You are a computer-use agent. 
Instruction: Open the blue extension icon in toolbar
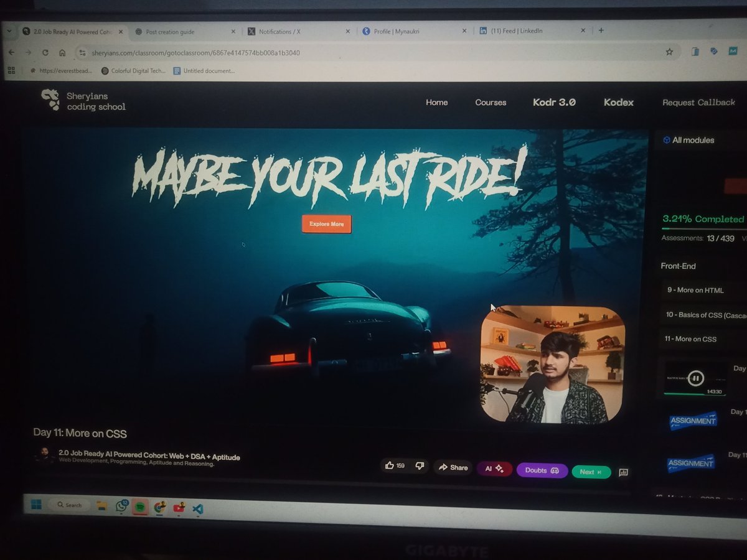[x=714, y=50]
